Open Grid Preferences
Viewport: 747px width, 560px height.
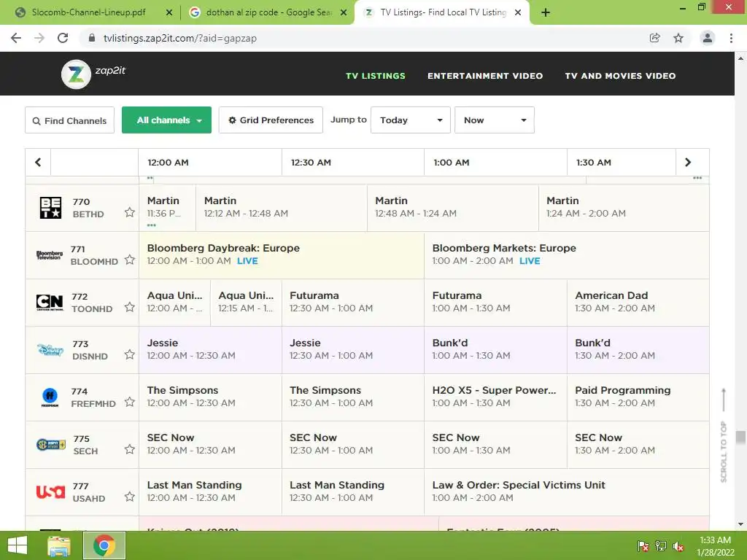coord(271,120)
